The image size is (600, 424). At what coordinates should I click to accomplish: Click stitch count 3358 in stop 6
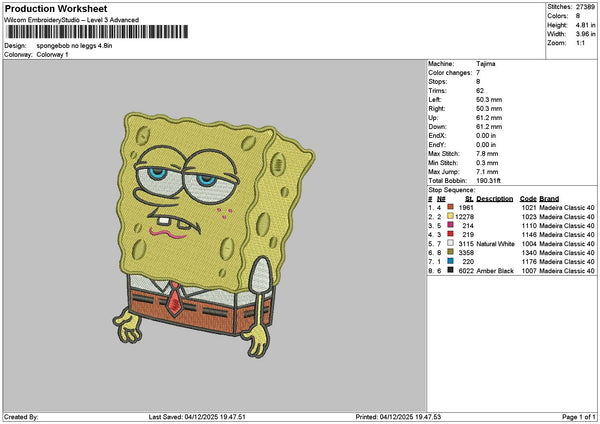[466, 253]
